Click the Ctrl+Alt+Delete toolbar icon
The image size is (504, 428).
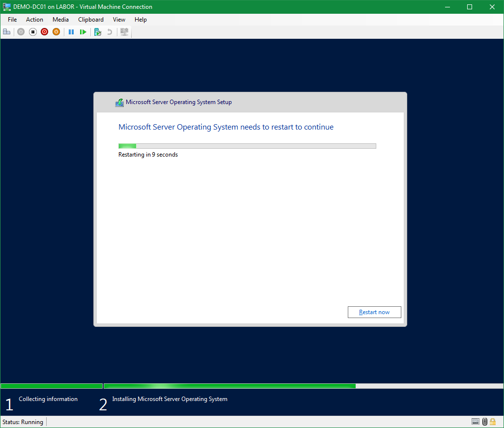click(7, 32)
